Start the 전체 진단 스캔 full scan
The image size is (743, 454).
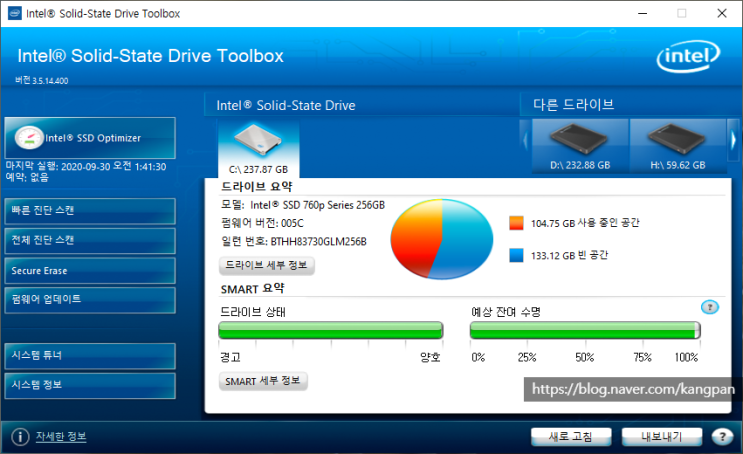coord(90,241)
